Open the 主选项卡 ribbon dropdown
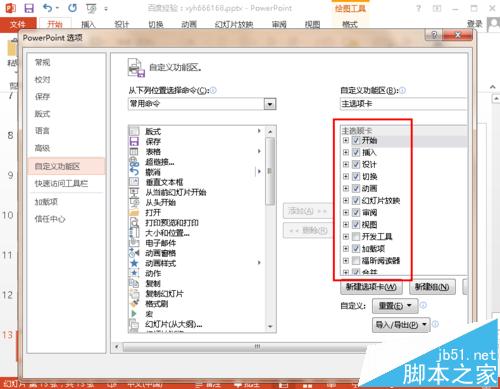Image resolution: width=500 pixels, height=389 pixels. pos(403,104)
